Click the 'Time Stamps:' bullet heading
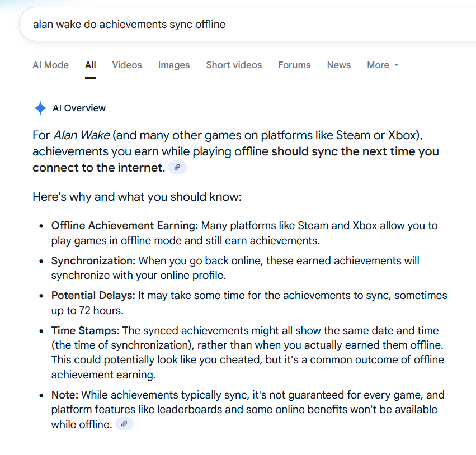This screenshot has height=455, width=476. (x=85, y=331)
